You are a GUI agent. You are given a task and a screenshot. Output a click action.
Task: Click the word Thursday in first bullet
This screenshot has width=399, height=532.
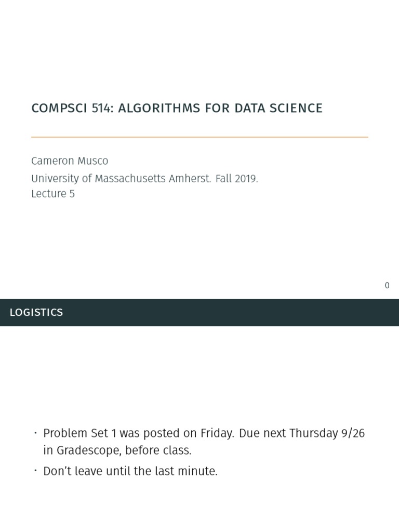pos(312,433)
